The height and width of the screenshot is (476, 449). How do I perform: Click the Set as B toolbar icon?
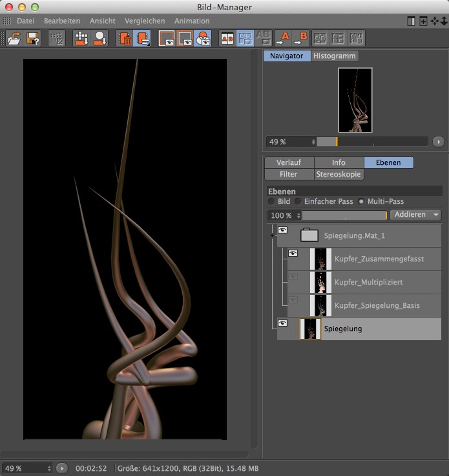302,39
